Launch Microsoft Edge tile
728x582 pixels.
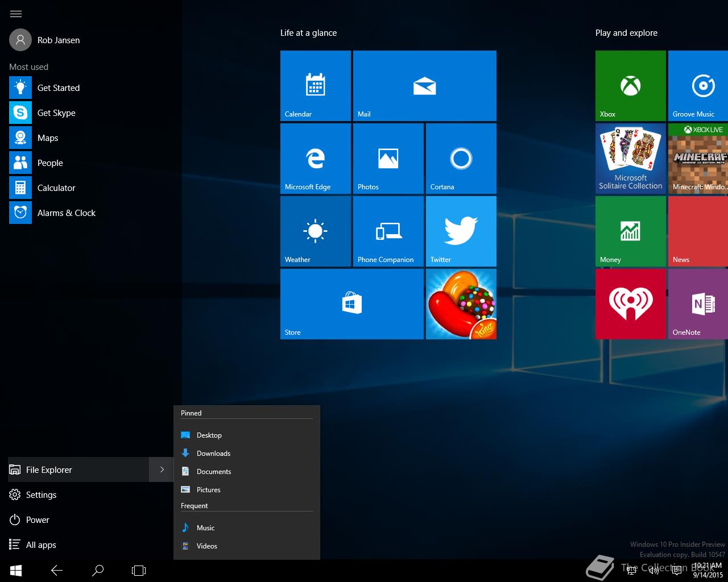click(x=316, y=159)
